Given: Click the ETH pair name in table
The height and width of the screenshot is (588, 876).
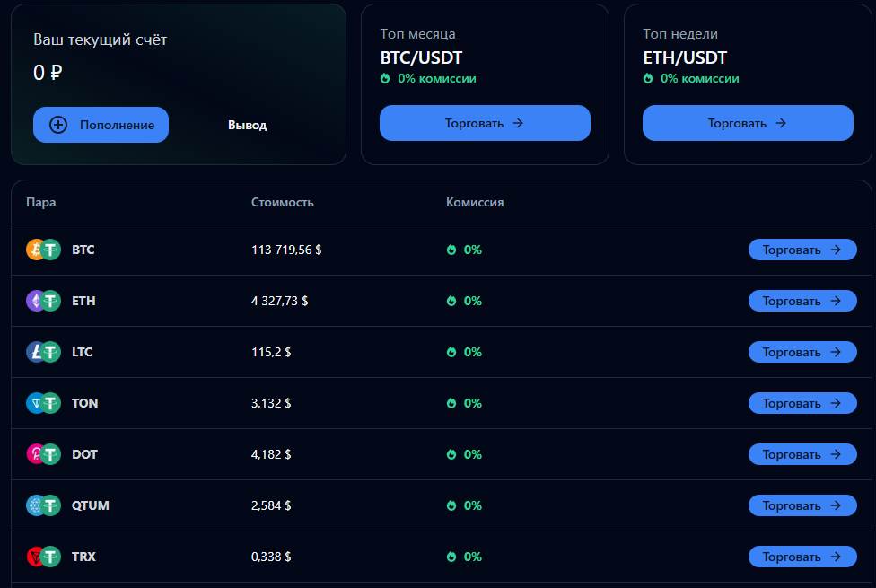Looking at the screenshot, I should click(83, 301).
